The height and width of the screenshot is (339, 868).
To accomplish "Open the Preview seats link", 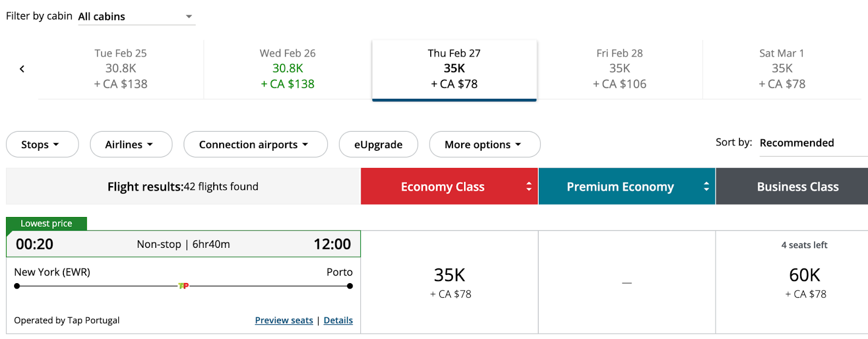I will tap(284, 321).
